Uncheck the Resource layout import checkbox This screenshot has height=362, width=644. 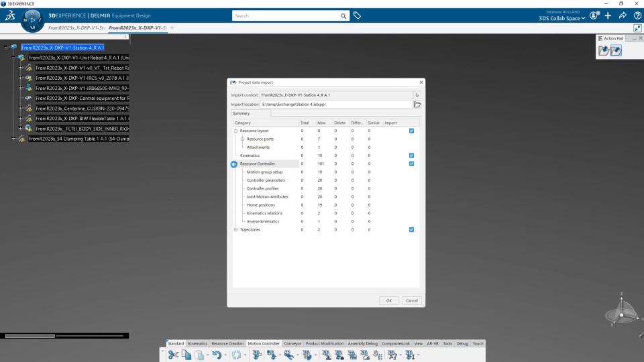click(x=411, y=131)
